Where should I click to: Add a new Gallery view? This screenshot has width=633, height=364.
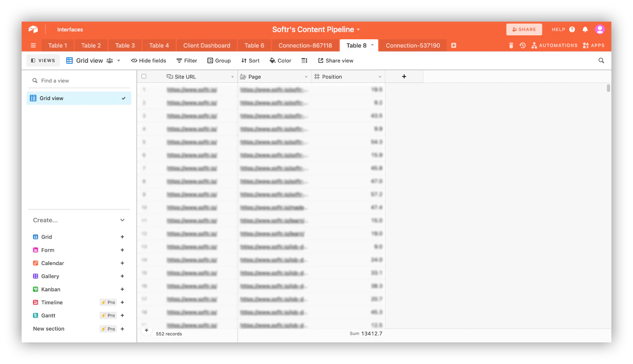(x=122, y=276)
